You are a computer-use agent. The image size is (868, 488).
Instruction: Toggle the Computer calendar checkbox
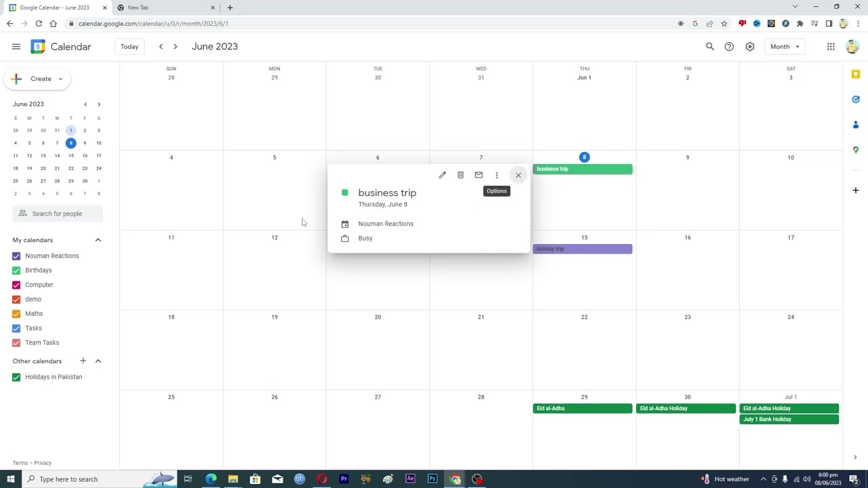(x=16, y=285)
